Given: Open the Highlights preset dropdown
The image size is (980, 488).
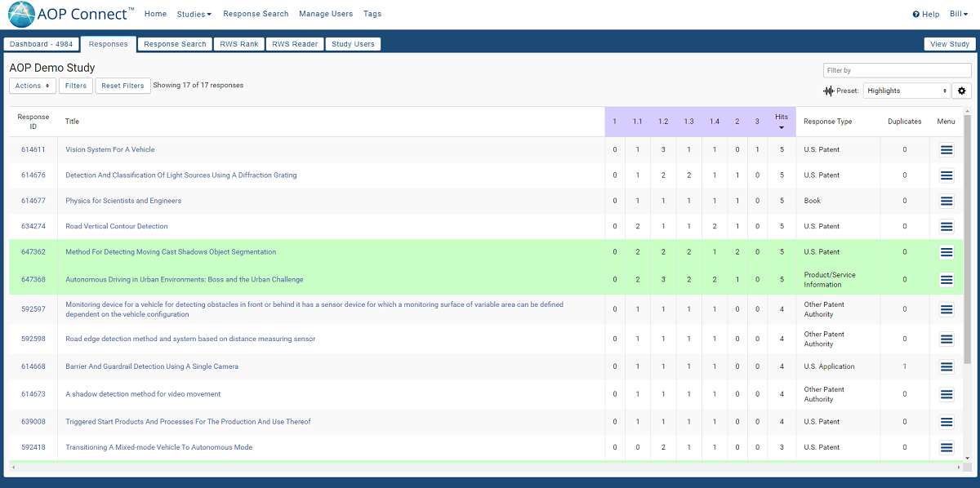Looking at the screenshot, I should 906,91.
